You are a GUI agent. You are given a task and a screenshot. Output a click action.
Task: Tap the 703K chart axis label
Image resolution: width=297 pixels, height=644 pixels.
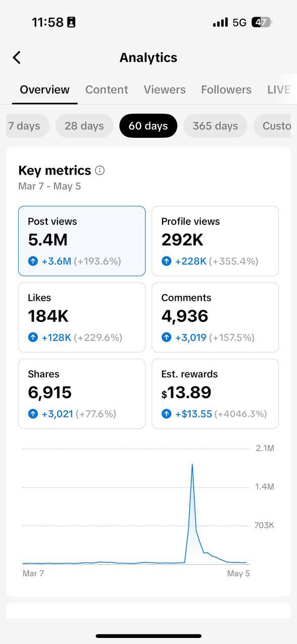(264, 525)
